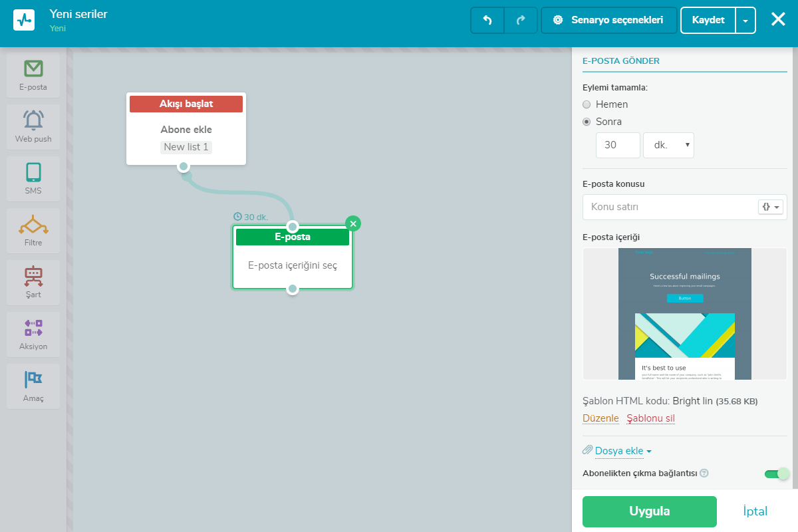Click E-posta içeriğini seç text in node
The width and height of the screenshot is (798, 532).
point(293,265)
